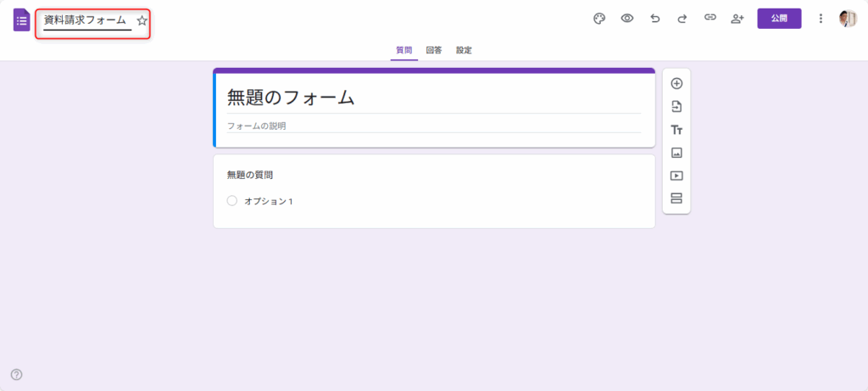868x391 pixels.
Task: Open the Google account avatar
Action: tap(848, 19)
